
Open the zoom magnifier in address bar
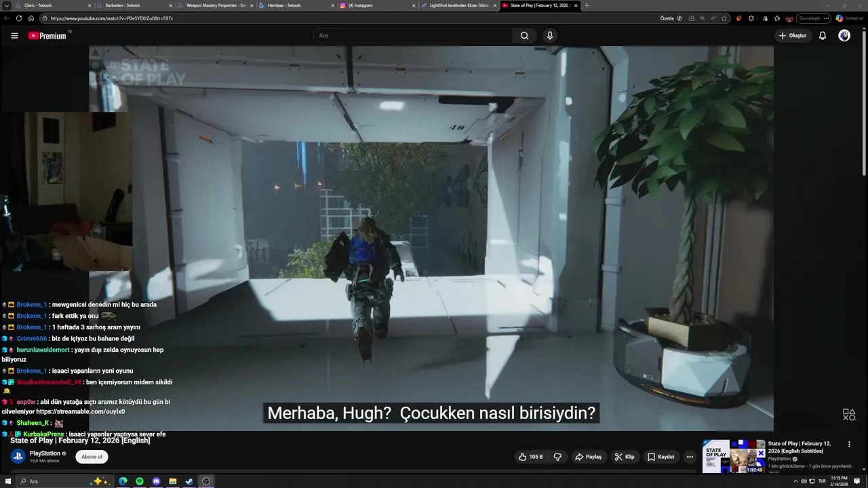point(702,18)
